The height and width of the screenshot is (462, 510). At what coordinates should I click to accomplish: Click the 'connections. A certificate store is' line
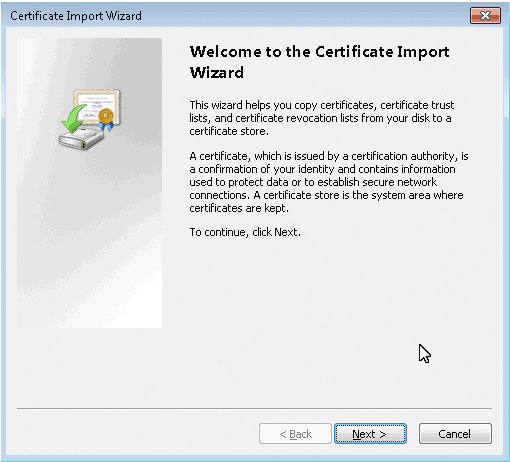pyautogui.click(x=326, y=195)
